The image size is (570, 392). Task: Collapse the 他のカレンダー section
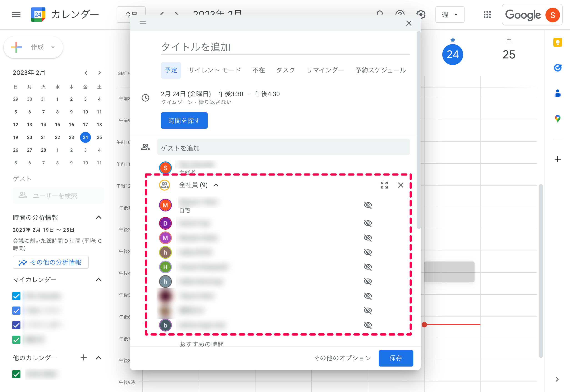[98, 358]
